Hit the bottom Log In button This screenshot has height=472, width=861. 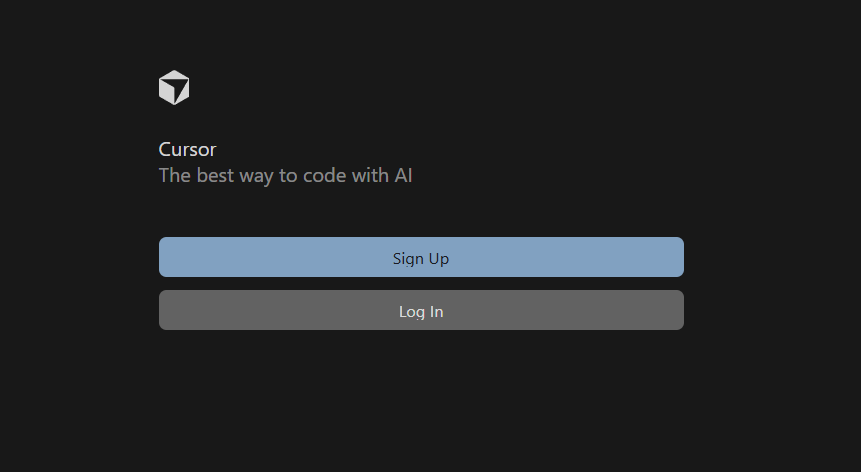(x=421, y=310)
